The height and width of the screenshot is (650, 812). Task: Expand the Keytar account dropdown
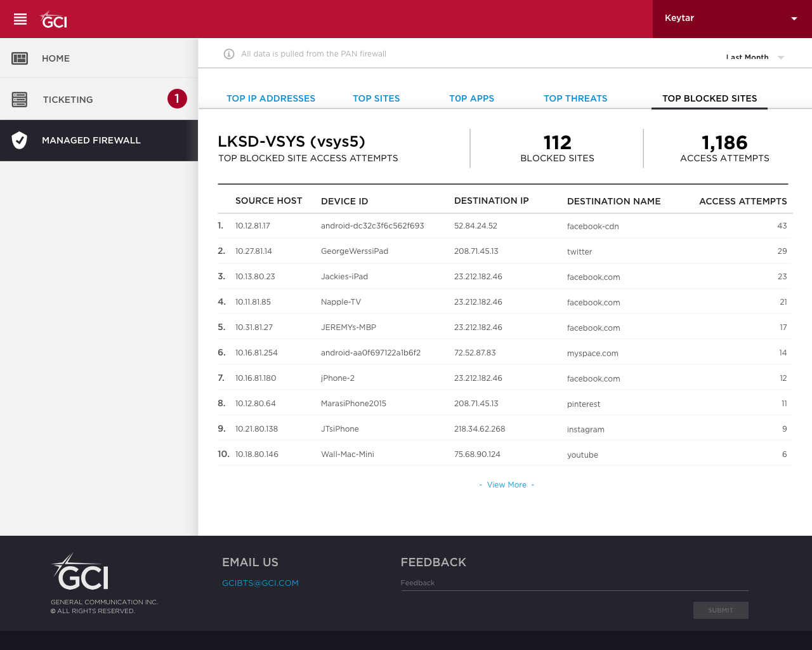click(732, 19)
